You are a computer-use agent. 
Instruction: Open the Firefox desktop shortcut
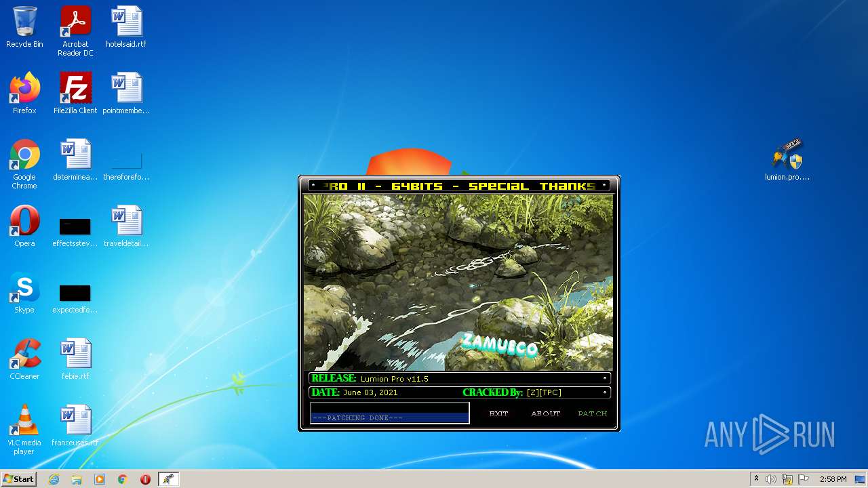24,94
